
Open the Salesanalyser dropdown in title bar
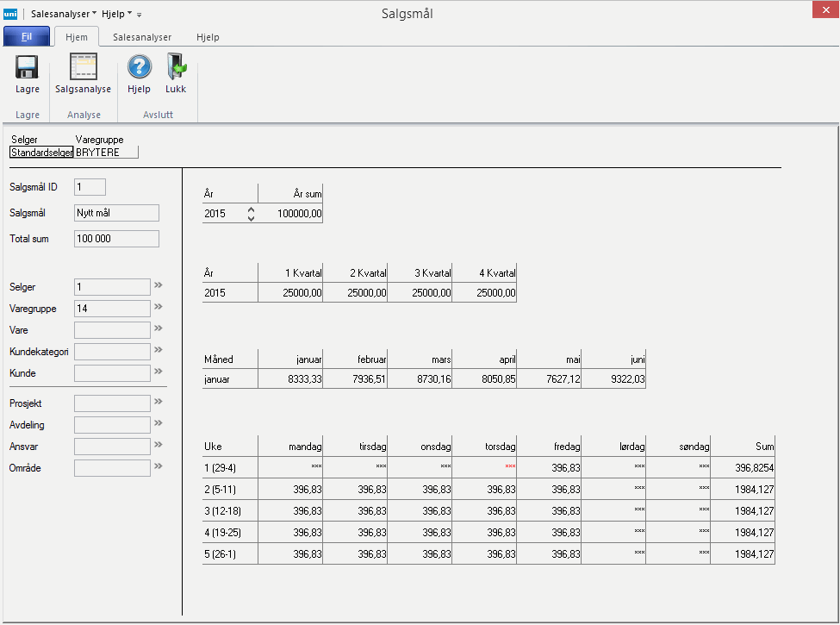[64, 14]
